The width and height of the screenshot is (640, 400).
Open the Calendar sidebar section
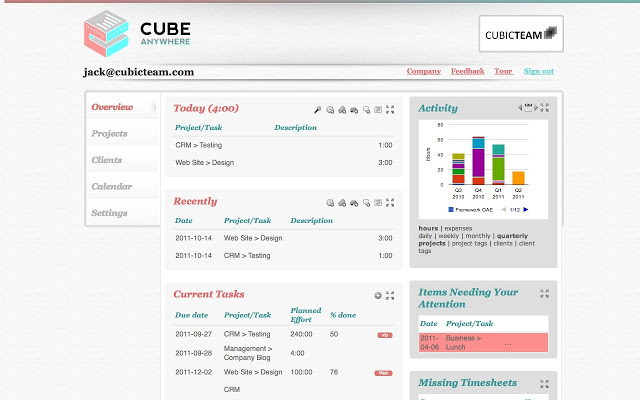point(111,187)
